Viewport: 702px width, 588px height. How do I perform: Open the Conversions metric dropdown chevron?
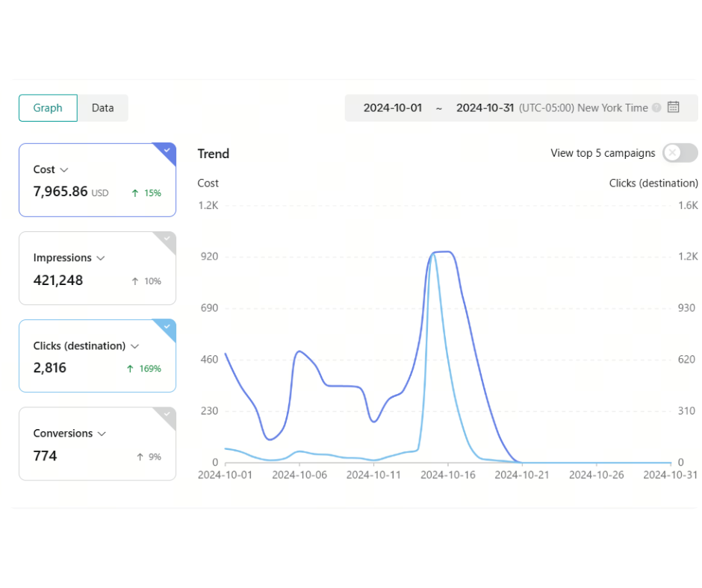click(x=102, y=434)
